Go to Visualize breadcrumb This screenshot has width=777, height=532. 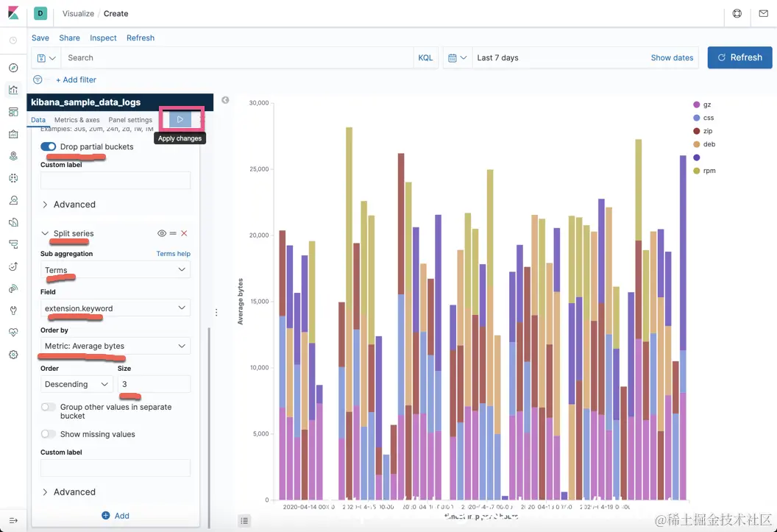click(78, 13)
